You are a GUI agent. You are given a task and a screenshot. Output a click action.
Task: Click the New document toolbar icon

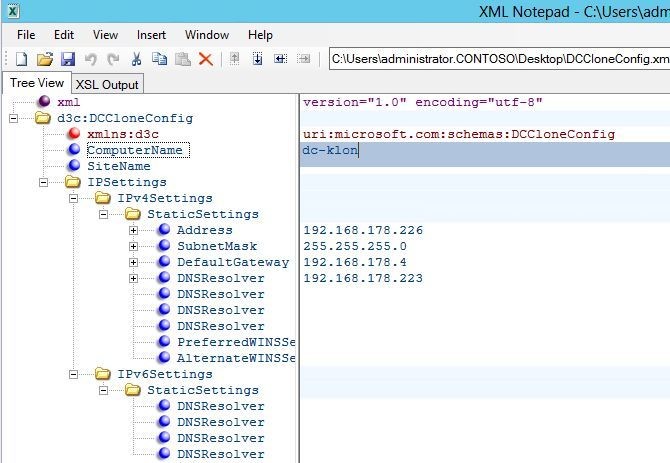coord(21,59)
